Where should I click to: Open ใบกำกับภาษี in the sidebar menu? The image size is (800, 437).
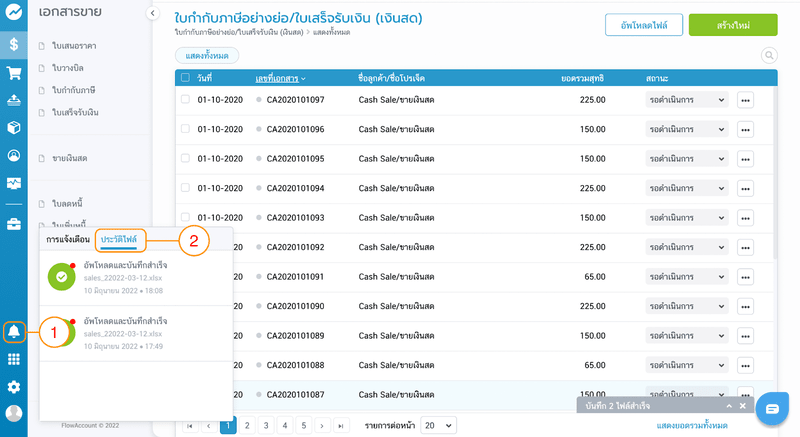point(73,90)
